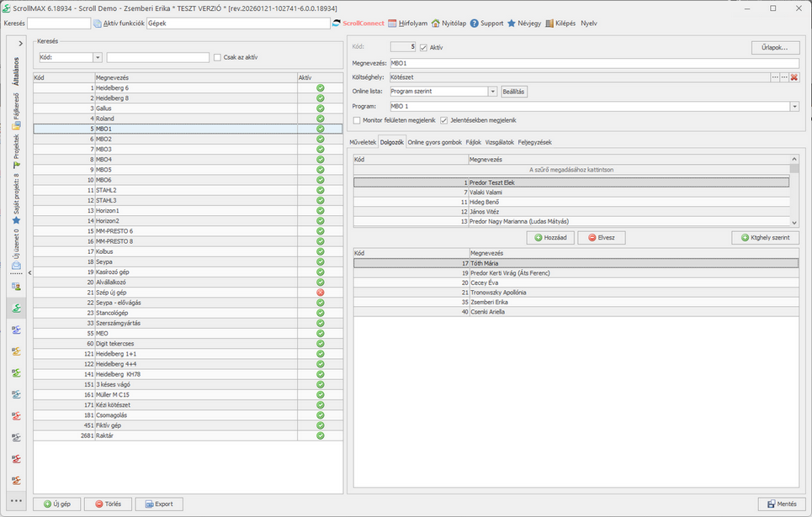
Task: Open the Kód search field dropdown
Action: coord(98,57)
